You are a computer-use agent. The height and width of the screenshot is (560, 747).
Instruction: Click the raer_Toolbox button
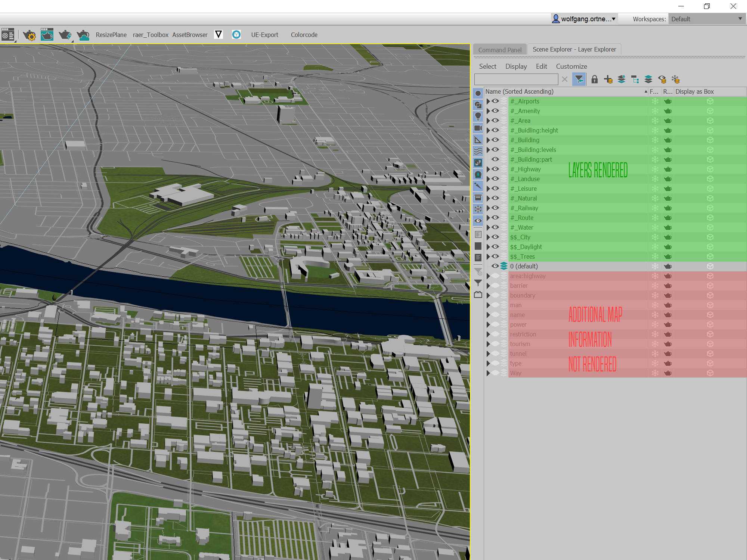click(x=151, y=35)
